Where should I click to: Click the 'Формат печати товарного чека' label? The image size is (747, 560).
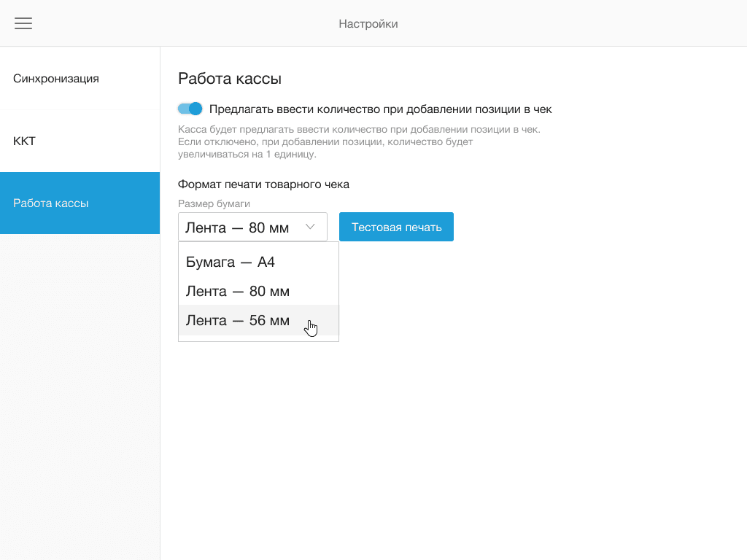coord(263,184)
